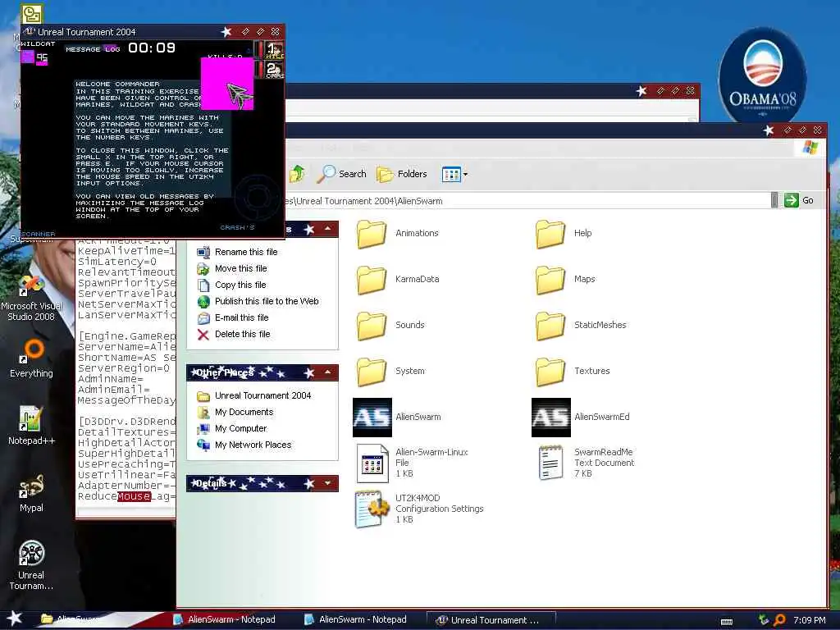
Task: Click the Up folder toolbar icon
Action: (x=297, y=174)
